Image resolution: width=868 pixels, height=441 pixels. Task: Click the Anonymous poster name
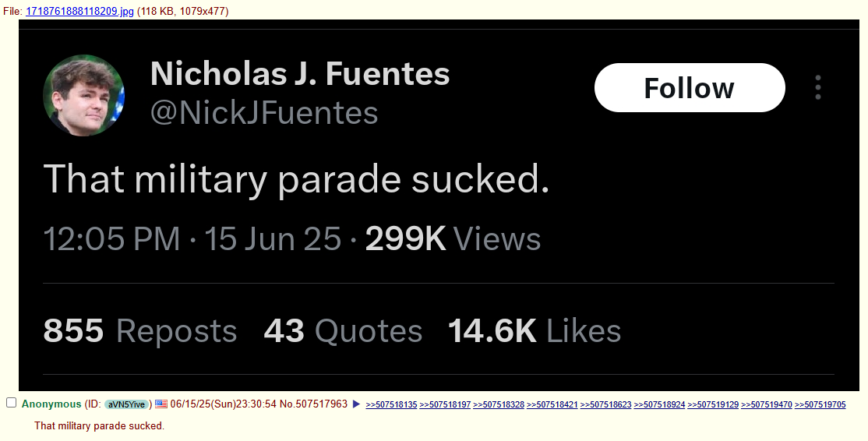point(51,404)
